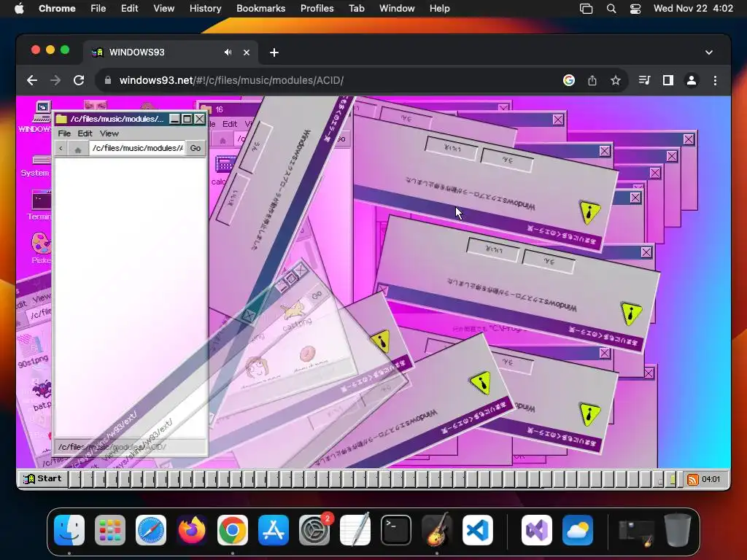Image resolution: width=747 pixels, height=560 pixels.
Task: Open Finder from the Dock
Action: point(69,530)
